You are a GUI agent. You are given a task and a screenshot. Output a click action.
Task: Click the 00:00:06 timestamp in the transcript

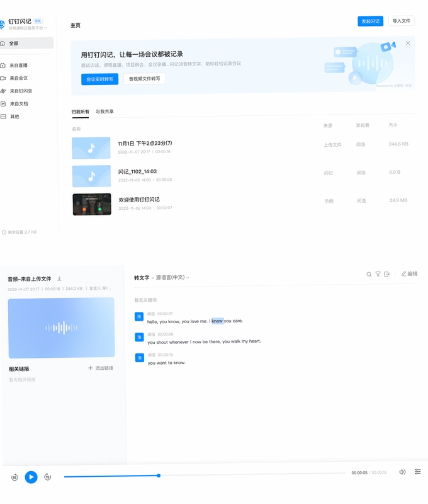[166, 334]
